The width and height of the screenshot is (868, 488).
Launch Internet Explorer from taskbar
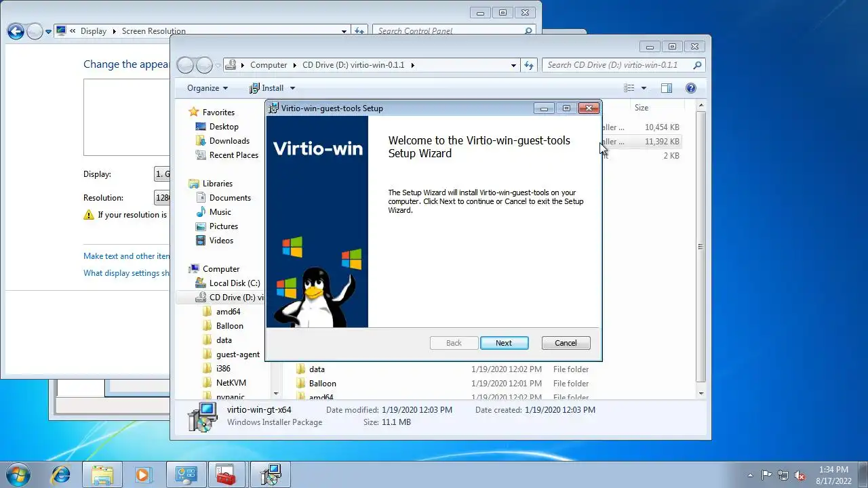(60, 474)
